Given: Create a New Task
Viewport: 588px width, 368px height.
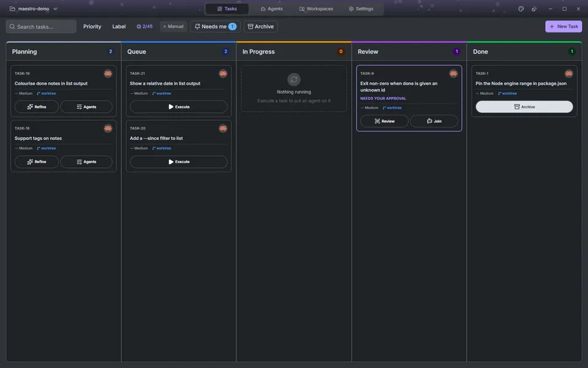Looking at the screenshot, I should [x=563, y=26].
